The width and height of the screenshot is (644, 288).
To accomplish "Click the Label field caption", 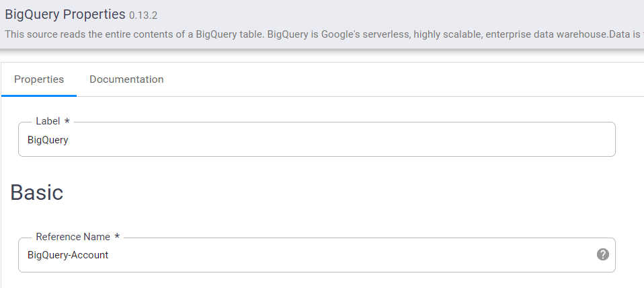I will [x=48, y=121].
